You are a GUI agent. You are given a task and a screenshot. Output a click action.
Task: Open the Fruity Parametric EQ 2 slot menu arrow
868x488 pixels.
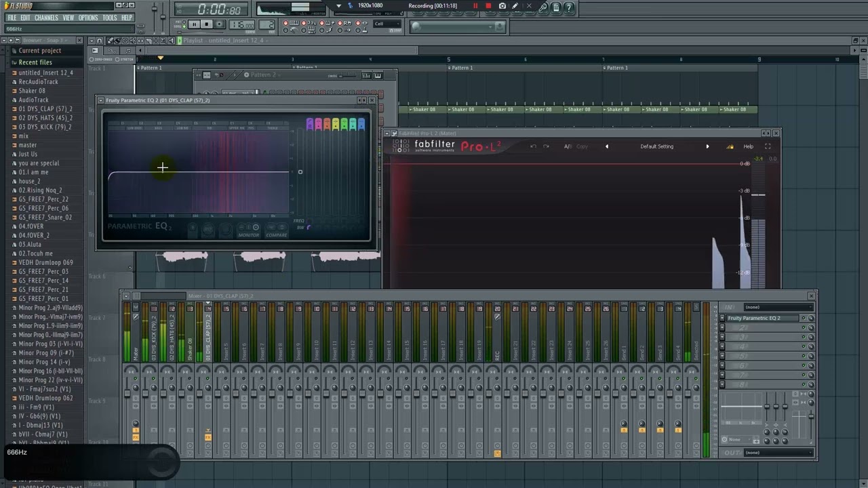(723, 318)
